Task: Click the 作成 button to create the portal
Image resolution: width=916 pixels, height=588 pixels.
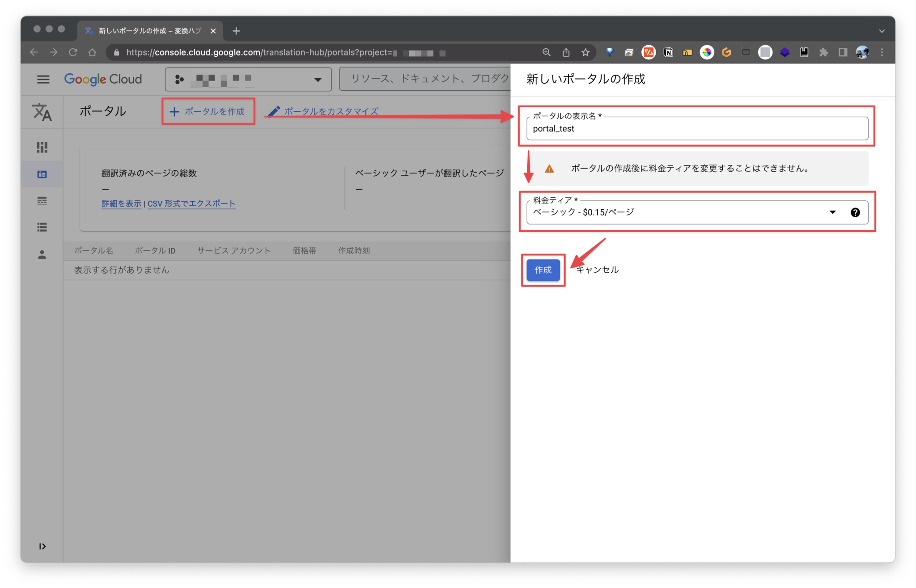Action: pyautogui.click(x=543, y=270)
